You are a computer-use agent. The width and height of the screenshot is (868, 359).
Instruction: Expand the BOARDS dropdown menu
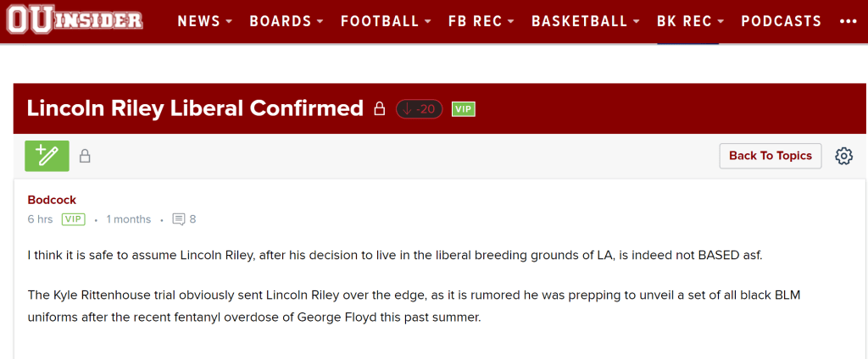point(286,21)
